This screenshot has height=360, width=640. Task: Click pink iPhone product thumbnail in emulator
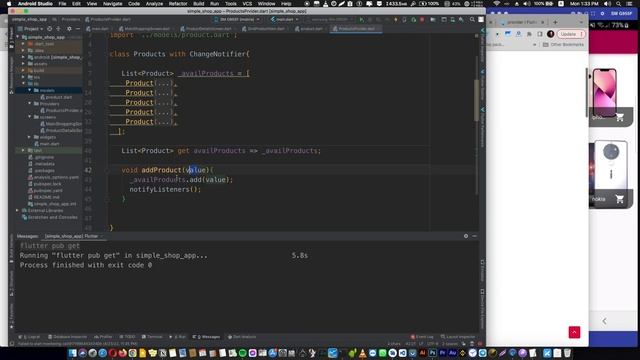(604, 93)
